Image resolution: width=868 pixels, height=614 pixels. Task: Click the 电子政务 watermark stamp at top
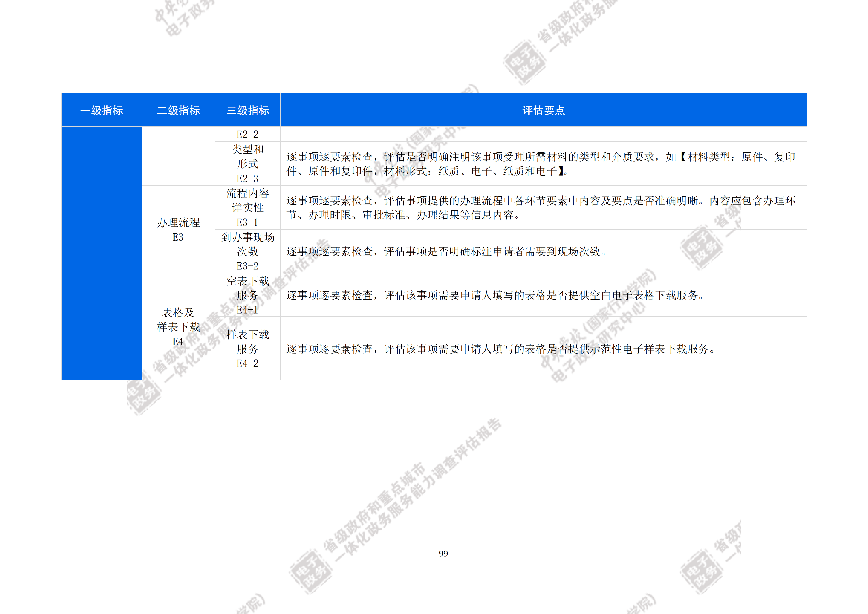pyautogui.click(x=525, y=63)
